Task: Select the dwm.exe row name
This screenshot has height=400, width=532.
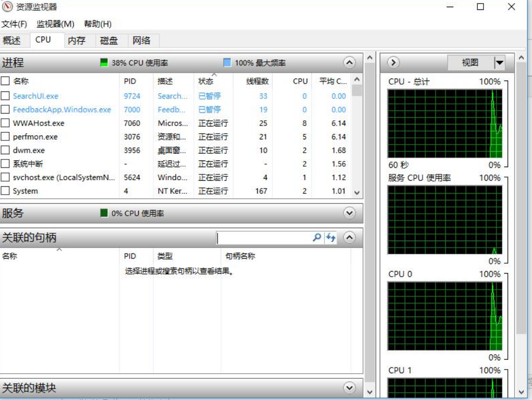Action: [29, 150]
